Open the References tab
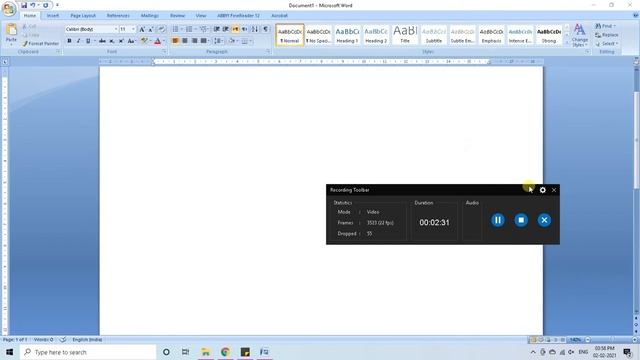The width and height of the screenshot is (640, 360). pos(118,16)
